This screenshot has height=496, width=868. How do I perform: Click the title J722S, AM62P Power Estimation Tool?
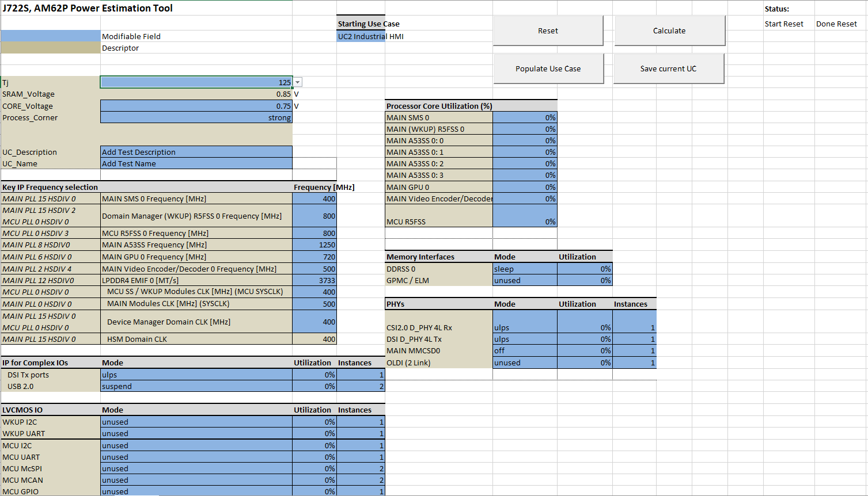coord(88,8)
